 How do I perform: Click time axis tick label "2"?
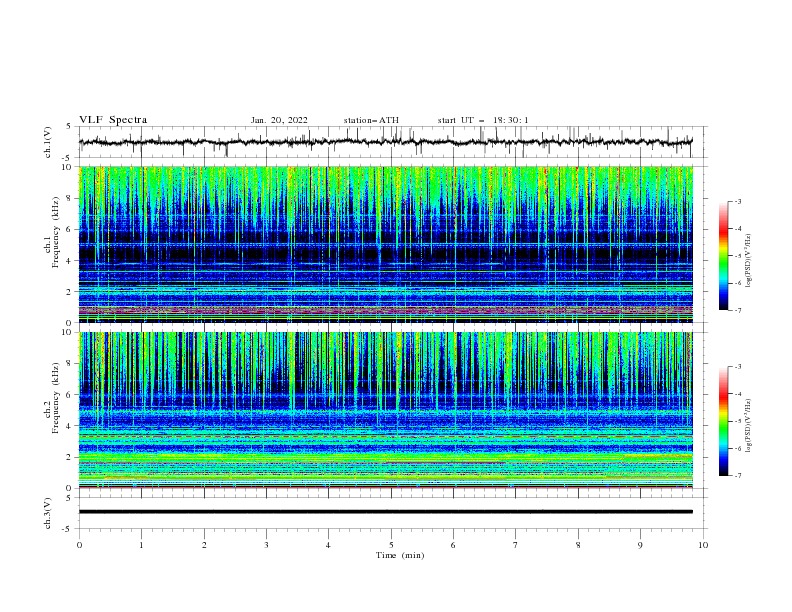[204, 545]
